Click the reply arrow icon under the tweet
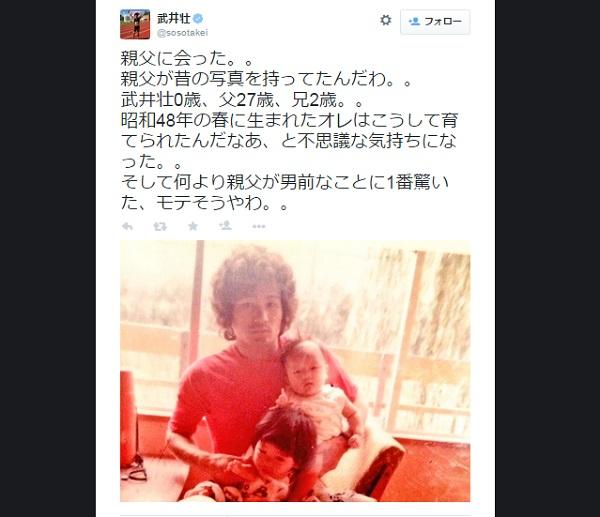The width and height of the screenshot is (600, 517). coord(127,227)
